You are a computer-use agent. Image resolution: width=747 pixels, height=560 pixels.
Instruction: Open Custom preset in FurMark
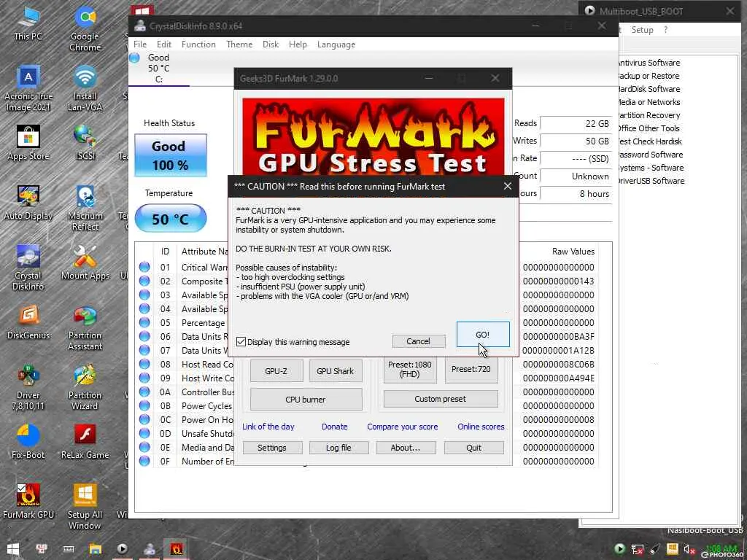[x=441, y=399]
